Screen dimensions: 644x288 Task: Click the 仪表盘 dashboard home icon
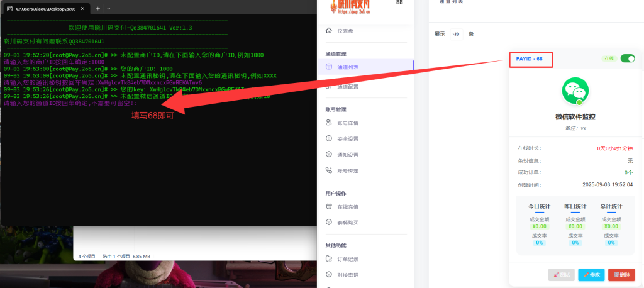(329, 31)
